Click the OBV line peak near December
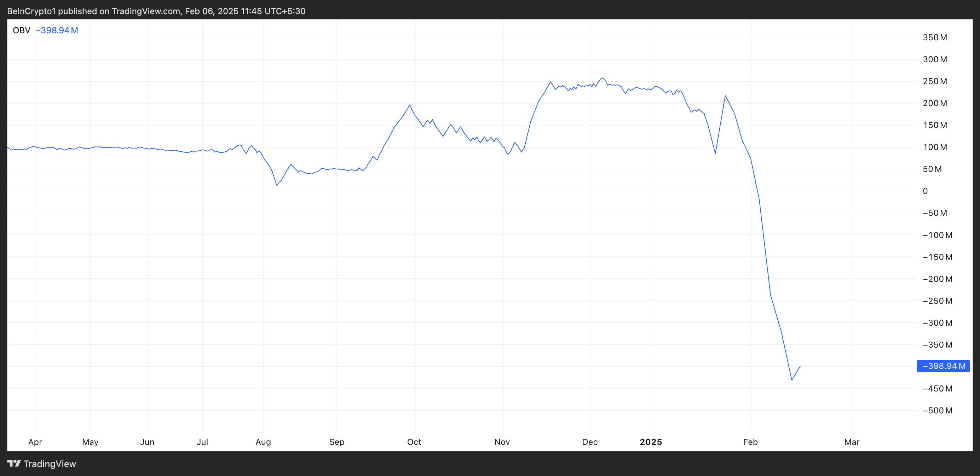This screenshot has height=476, width=980. pyautogui.click(x=601, y=78)
